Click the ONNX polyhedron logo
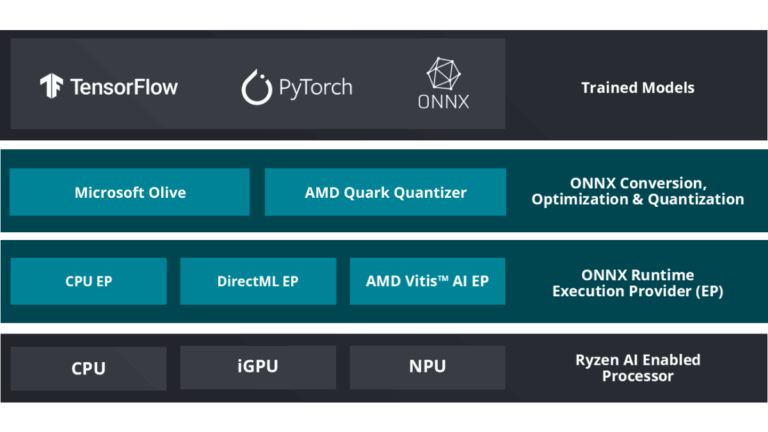Viewport: 768px width, 432px height. (443, 74)
